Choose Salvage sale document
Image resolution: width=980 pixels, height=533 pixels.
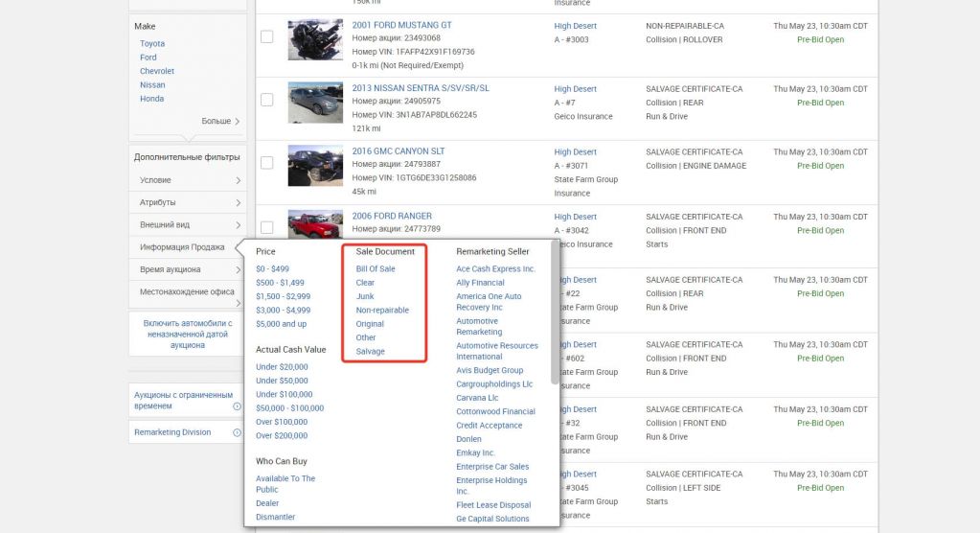pos(370,352)
